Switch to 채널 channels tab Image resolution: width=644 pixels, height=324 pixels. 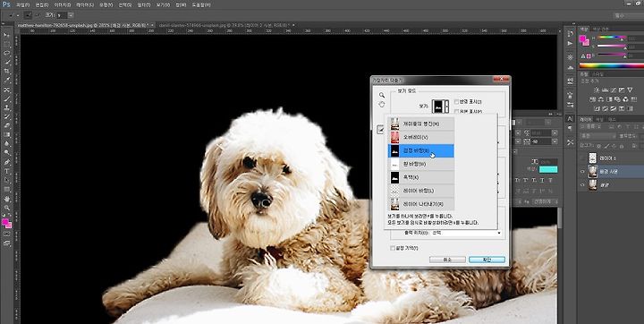click(600, 119)
